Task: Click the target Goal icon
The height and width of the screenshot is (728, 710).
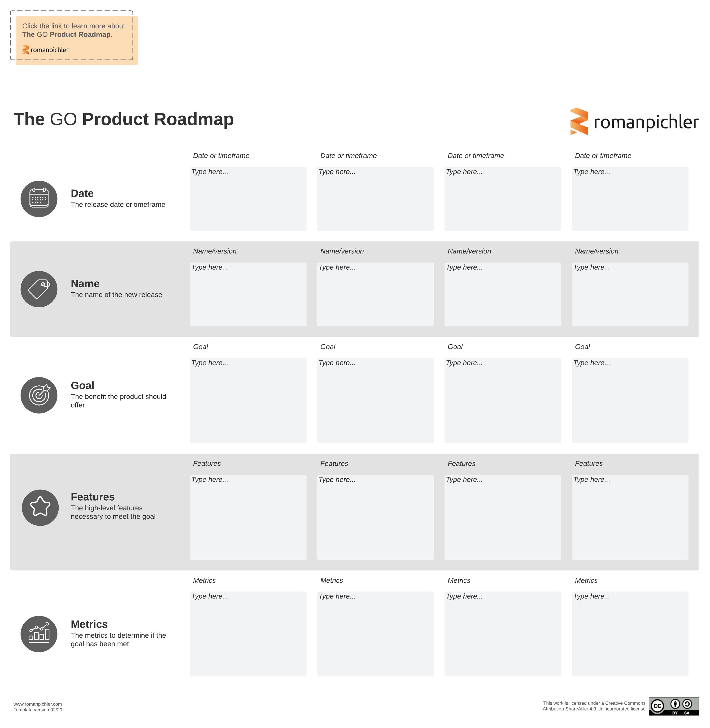Action: point(39,395)
